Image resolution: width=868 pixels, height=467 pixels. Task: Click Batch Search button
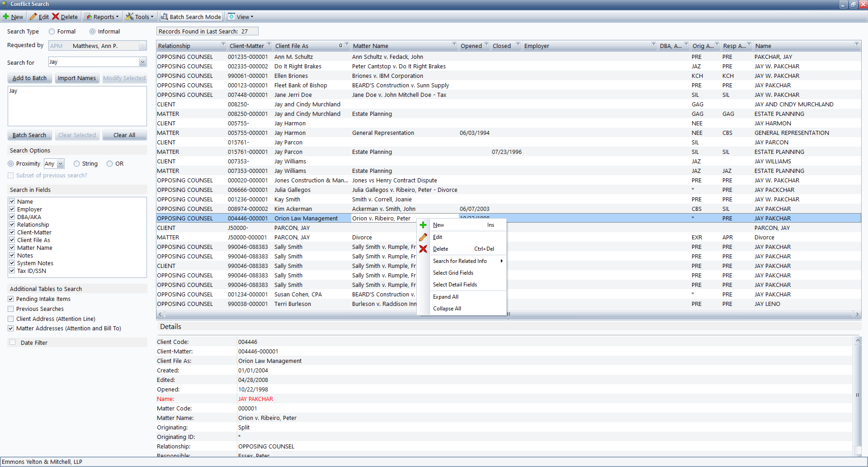point(30,135)
